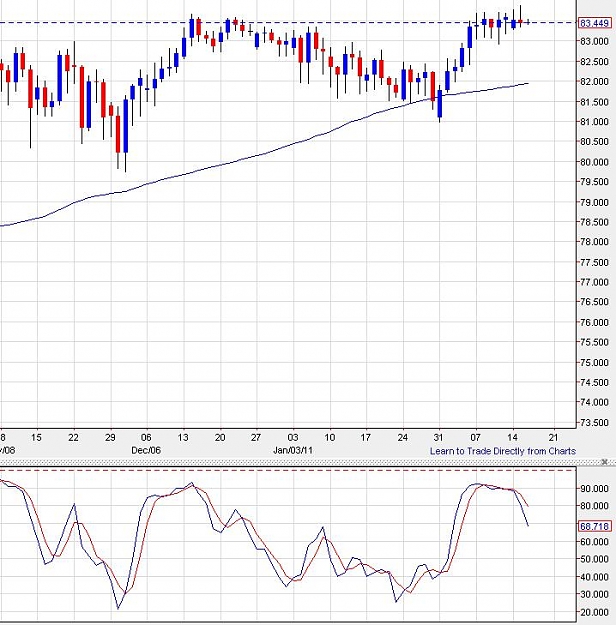Click the 20.000 stochastic scale label
616x625 pixels.
594,612
